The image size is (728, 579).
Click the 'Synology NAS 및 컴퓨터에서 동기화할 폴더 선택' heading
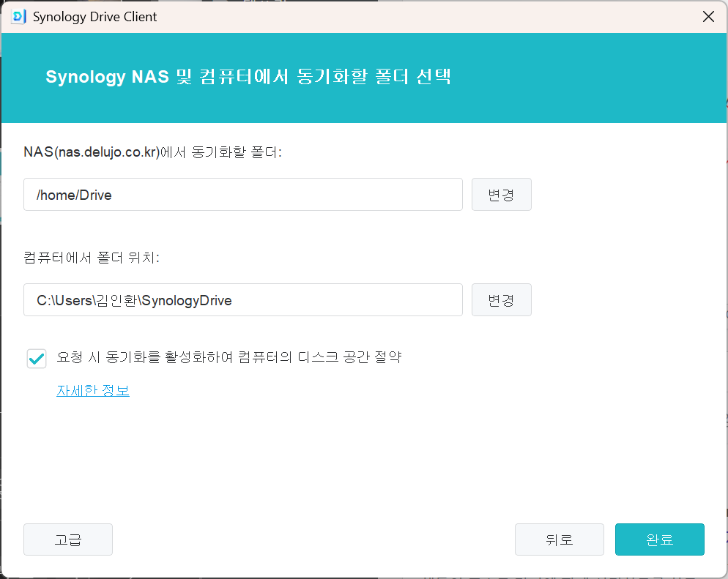coord(248,77)
